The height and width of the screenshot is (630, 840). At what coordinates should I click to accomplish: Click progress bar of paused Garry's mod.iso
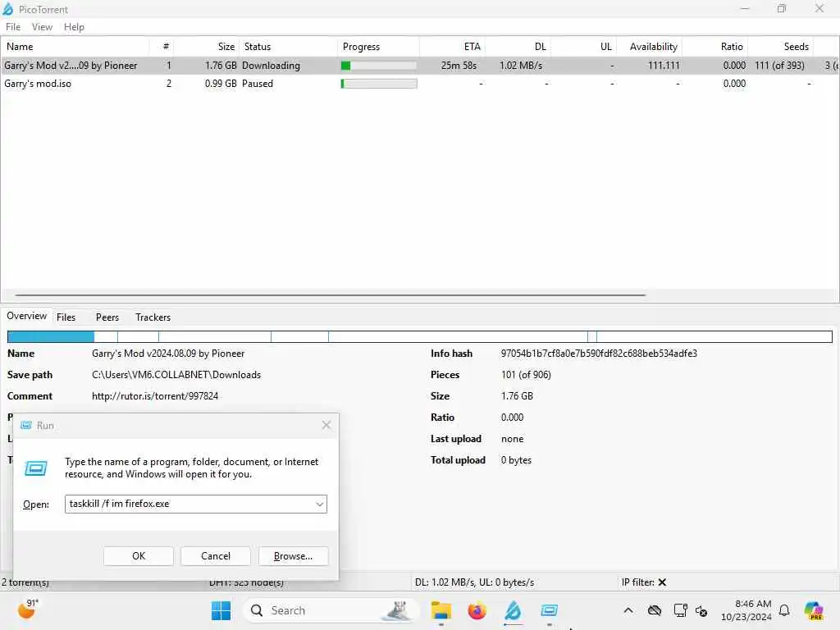click(x=379, y=84)
